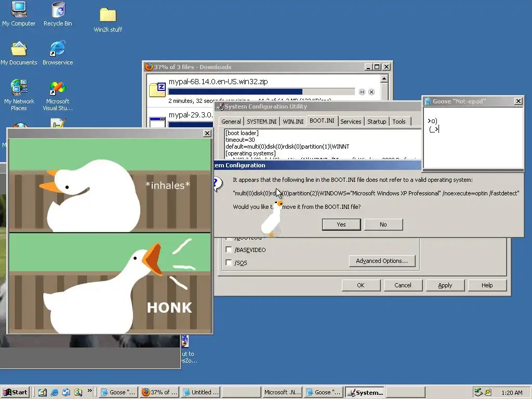
Task: Click No in the System Configuration dialog
Action: (383, 224)
